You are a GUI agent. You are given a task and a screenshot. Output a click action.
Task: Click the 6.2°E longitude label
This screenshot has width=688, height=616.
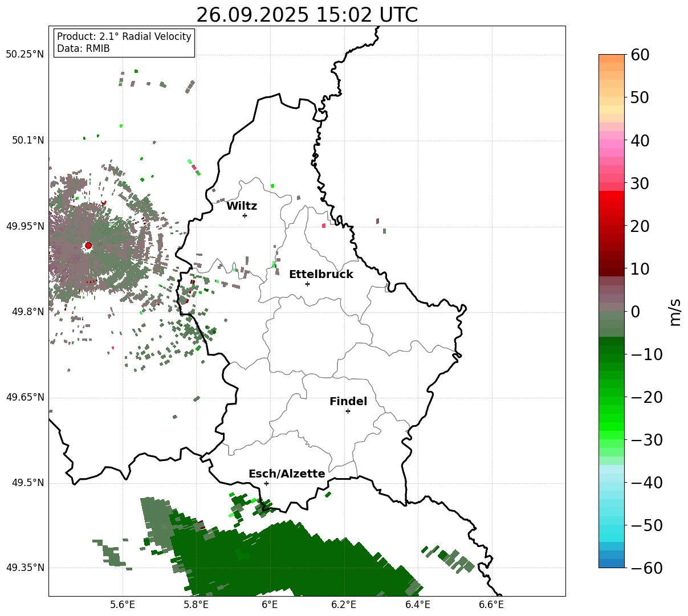[344, 605]
